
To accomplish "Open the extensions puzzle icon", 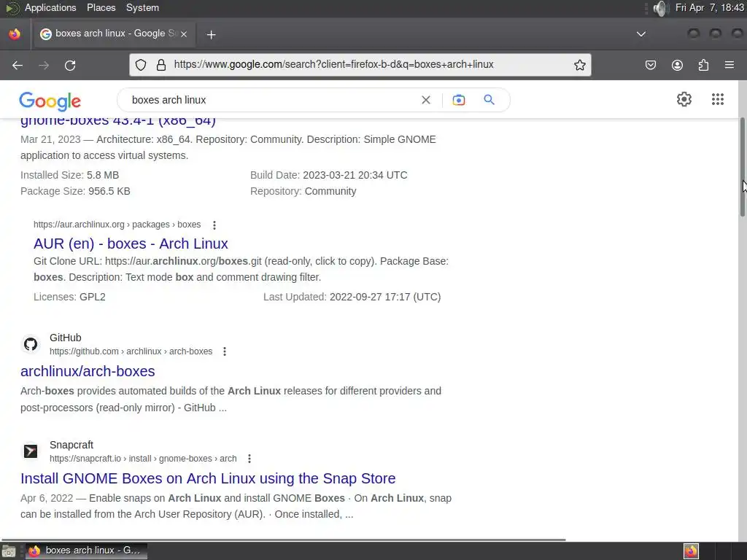I will pos(703,65).
